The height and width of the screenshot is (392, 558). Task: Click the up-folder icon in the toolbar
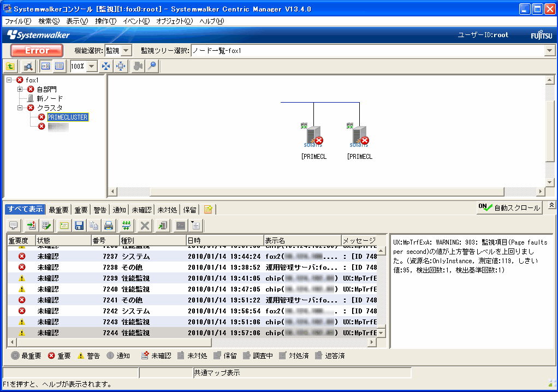tap(10, 66)
